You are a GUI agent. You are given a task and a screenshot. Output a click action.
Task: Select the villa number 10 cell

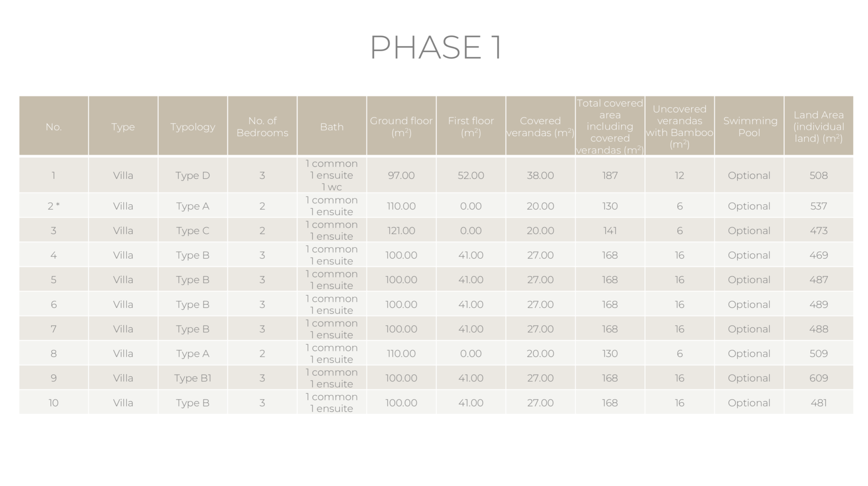[x=53, y=403]
